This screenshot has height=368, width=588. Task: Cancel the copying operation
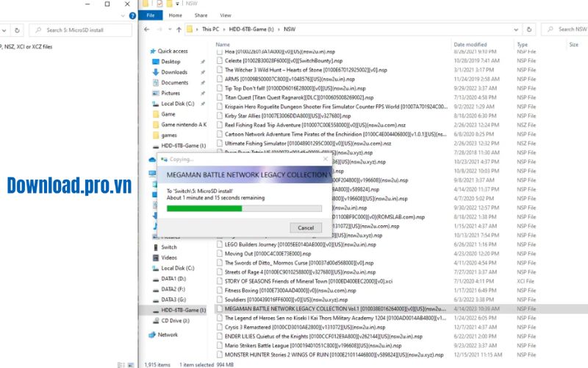pyautogui.click(x=306, y=227)
